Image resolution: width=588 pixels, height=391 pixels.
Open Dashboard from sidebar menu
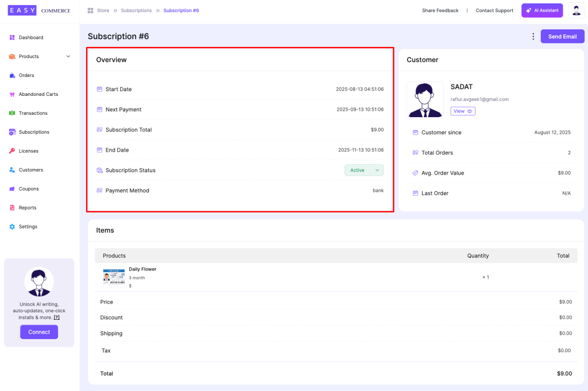(31, 37)
